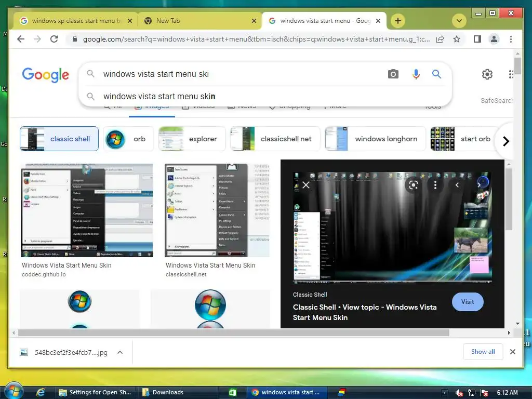The image size is (532, 399).
Task: Click the network tray icon
Action: [x=472, y=393]
